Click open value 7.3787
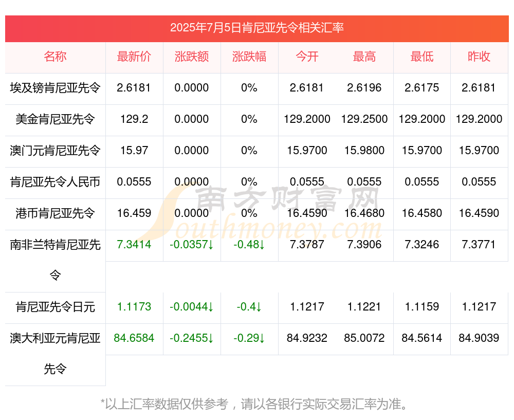Image resolution: width=514 pixels, height=420 pixels. (x=307, y=245)
